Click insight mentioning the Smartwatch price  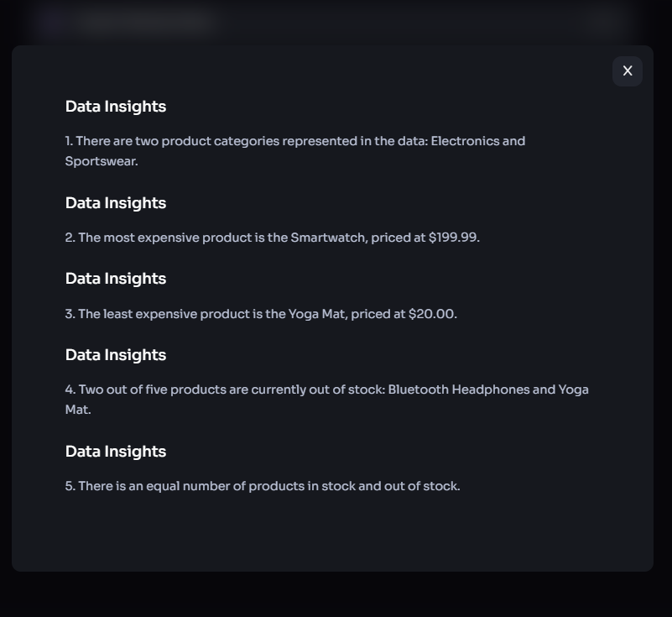(273, 238)
